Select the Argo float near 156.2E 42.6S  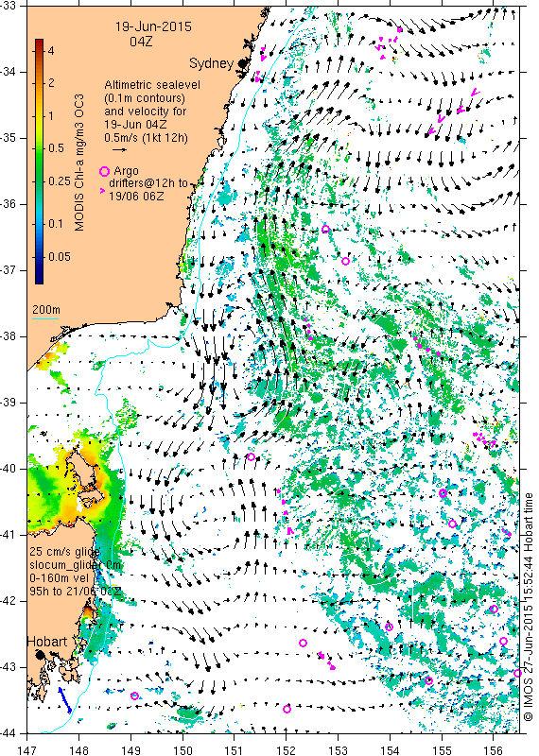tap(503, 641)
